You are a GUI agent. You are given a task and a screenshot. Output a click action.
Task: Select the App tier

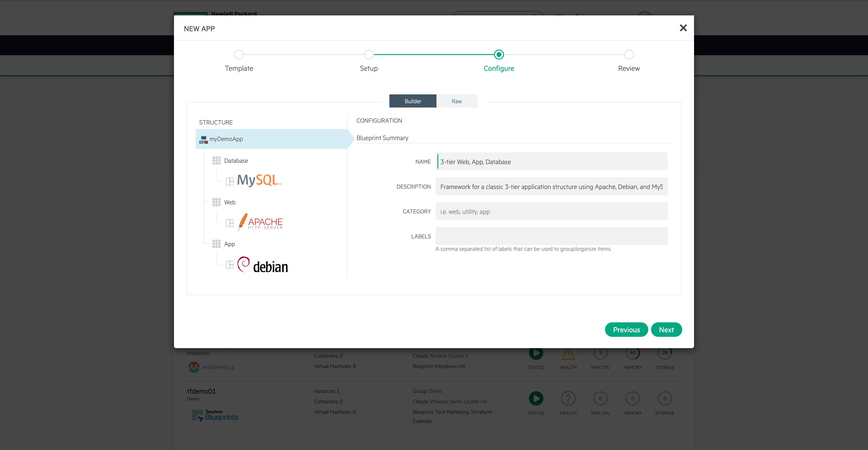coord(229,244)
